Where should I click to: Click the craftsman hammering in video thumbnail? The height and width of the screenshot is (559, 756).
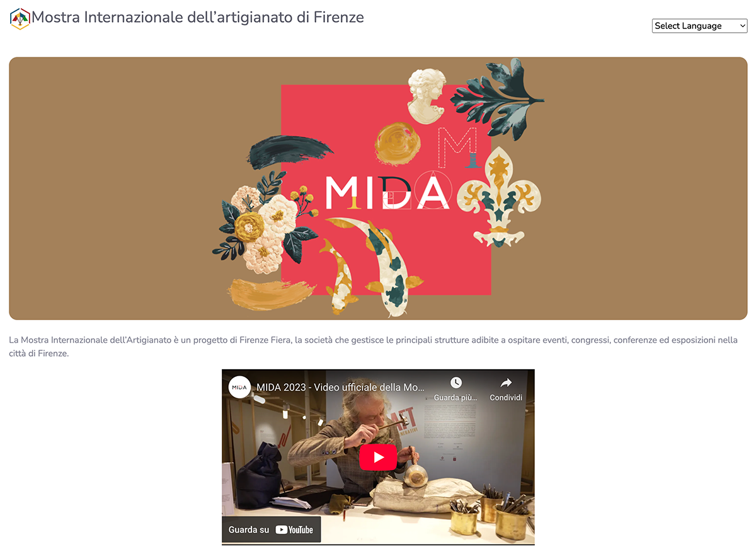(353, 441)
